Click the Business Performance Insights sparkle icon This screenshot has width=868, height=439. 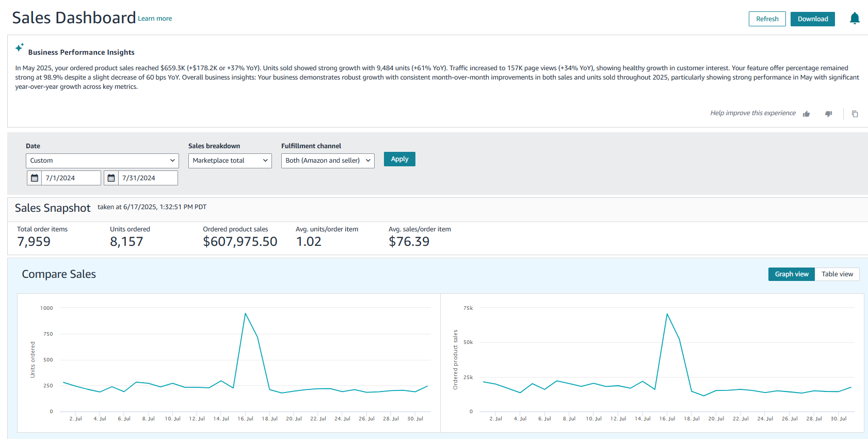[20, 48]
